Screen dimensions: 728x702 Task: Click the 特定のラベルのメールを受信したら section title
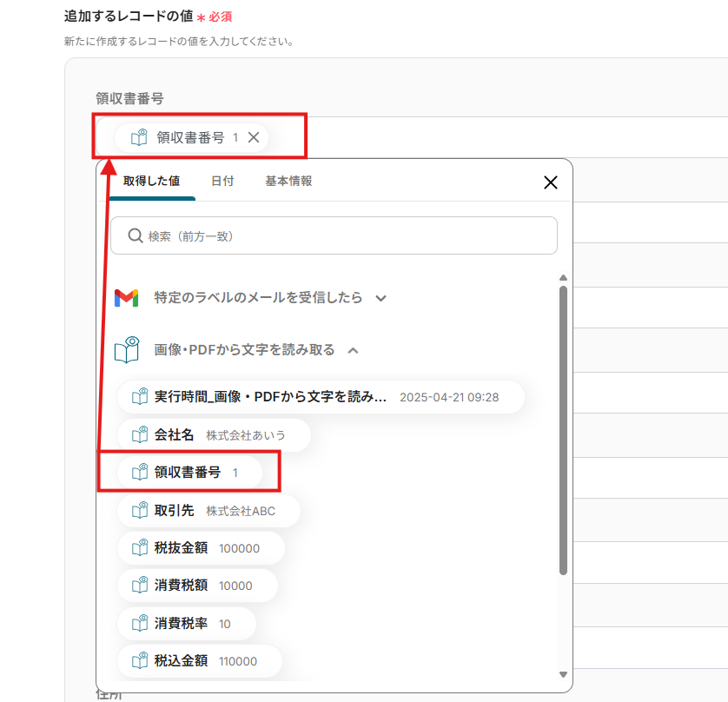258,298
